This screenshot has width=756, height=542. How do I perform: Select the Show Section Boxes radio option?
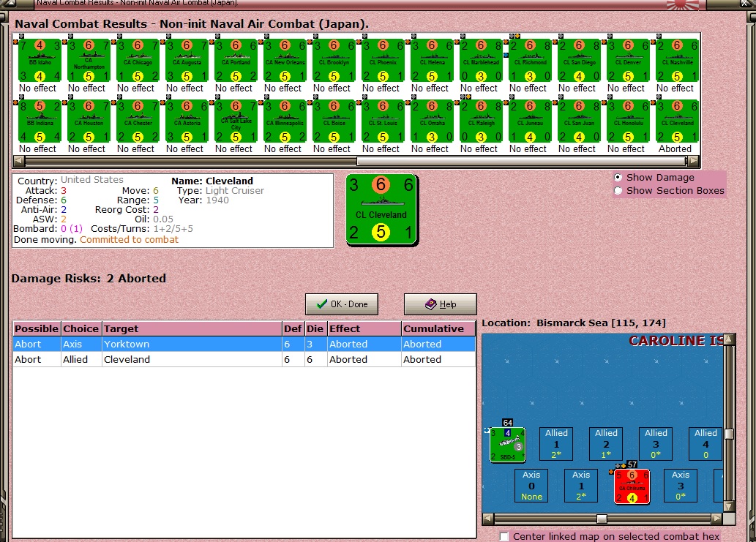pyautogui.click(x=618, y=191)
